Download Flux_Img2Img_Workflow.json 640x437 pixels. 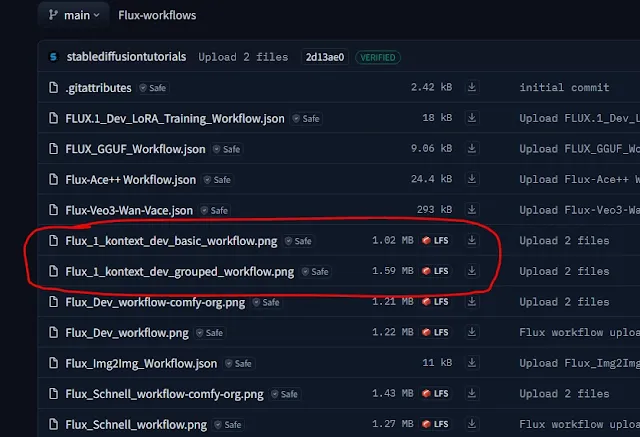472,362
